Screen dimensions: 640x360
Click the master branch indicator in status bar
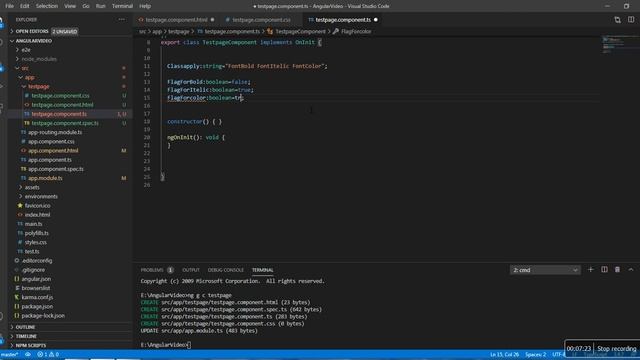[x=10, y=354]
